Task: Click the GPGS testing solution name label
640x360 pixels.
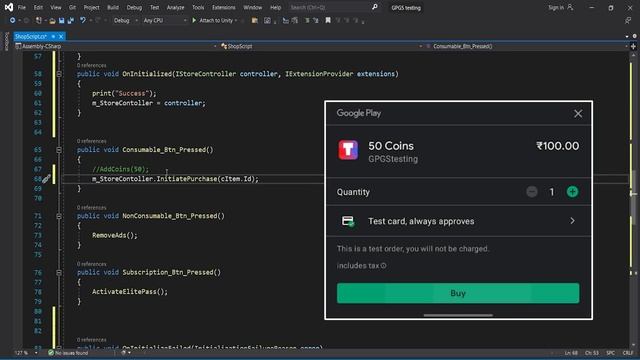Action: (x=406, y=8)
